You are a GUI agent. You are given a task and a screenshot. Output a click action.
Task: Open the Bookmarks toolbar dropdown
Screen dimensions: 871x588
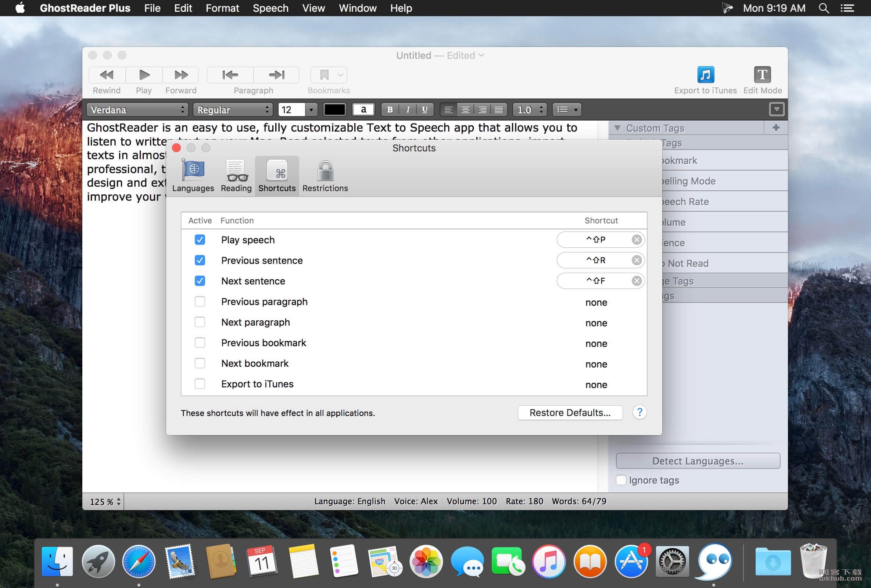(329, 75)
